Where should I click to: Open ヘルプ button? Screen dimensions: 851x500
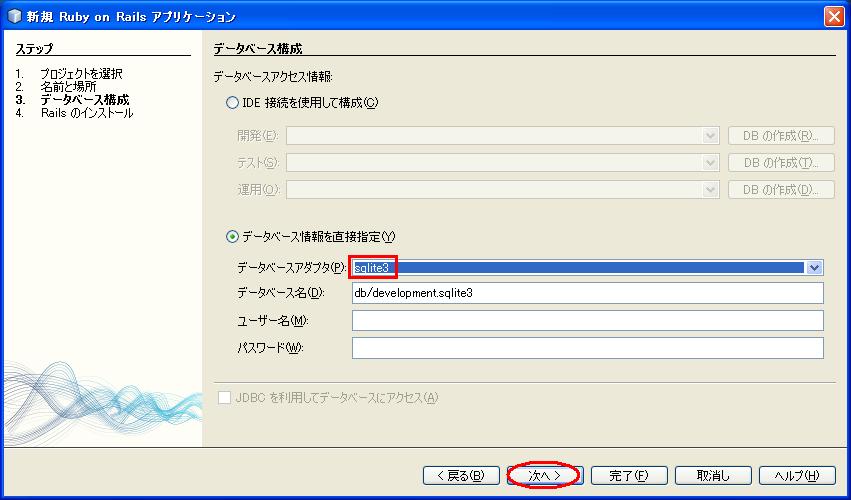coord(797,476)
